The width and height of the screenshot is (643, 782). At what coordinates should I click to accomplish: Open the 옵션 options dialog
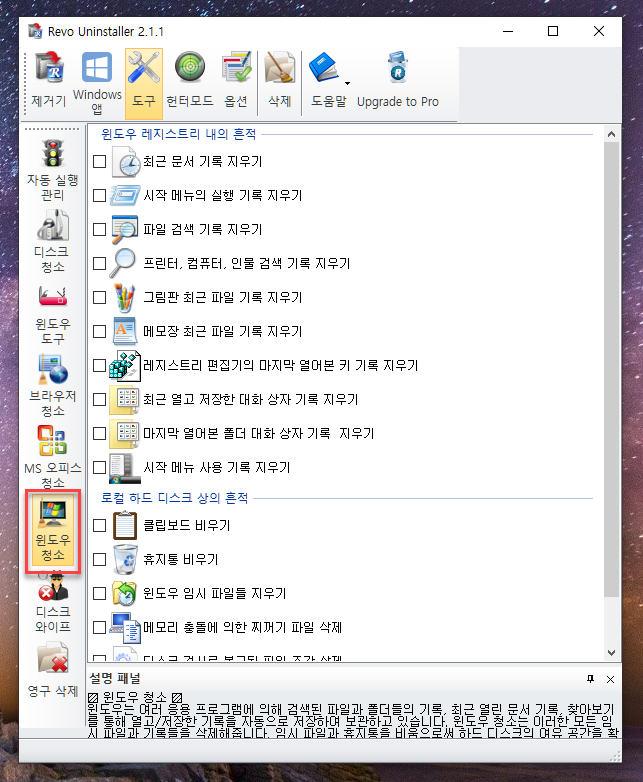click(x=236, y=80)
